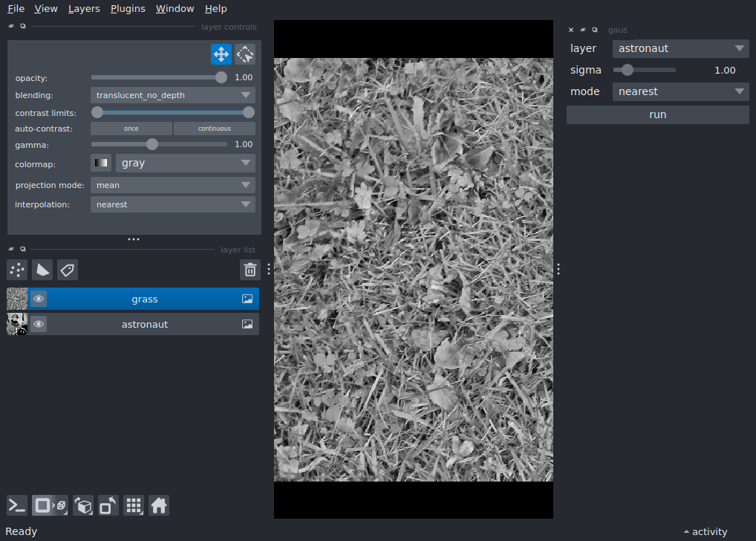Apply auto-contrast once
Image resolution: width=756 pixels, height=541 pixels.
(x=131, y=128)
